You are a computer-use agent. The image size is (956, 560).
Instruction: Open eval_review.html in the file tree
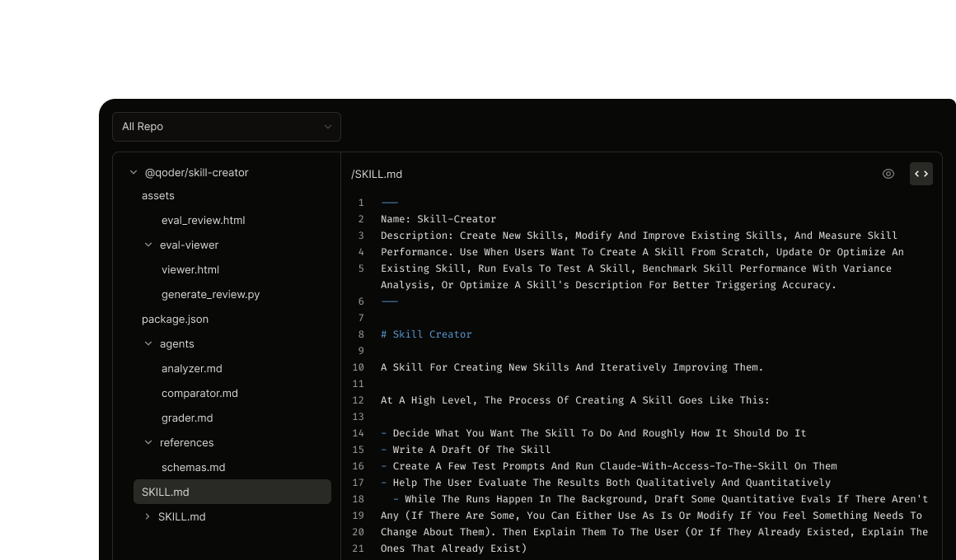point(203,221)
